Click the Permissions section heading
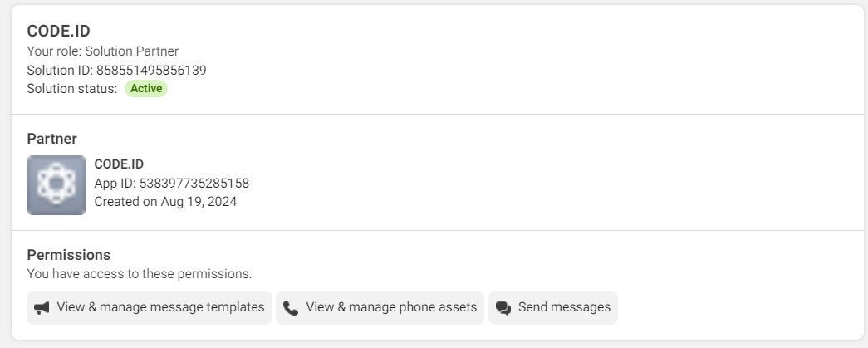Viewport: 868px width, 348px height. pyautogui.click(x=68, y=255)
